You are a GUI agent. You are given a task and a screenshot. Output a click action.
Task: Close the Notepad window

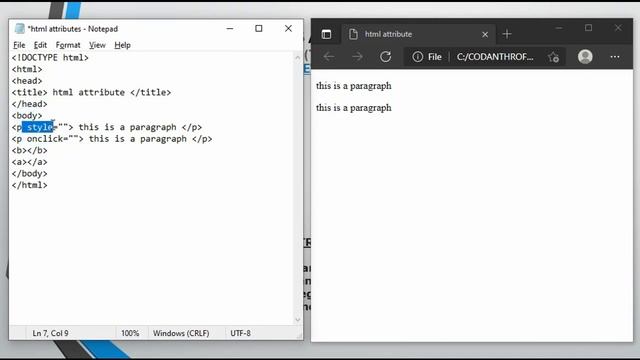(x=288, y=29)
